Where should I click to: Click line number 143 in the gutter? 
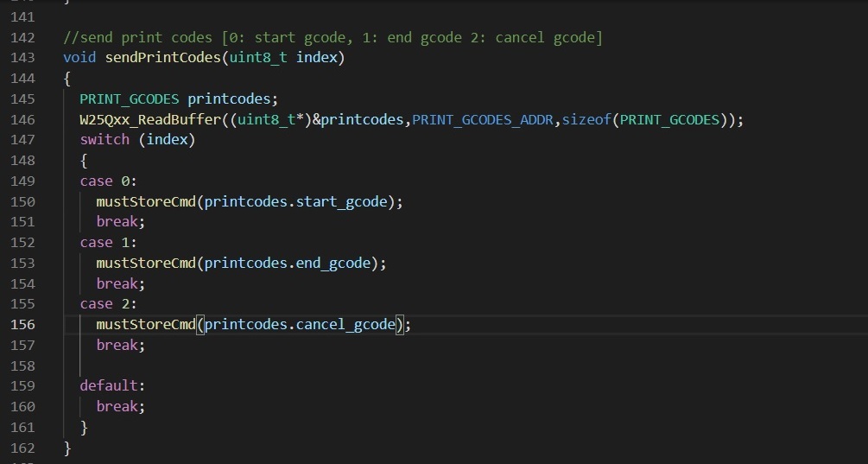22,58
